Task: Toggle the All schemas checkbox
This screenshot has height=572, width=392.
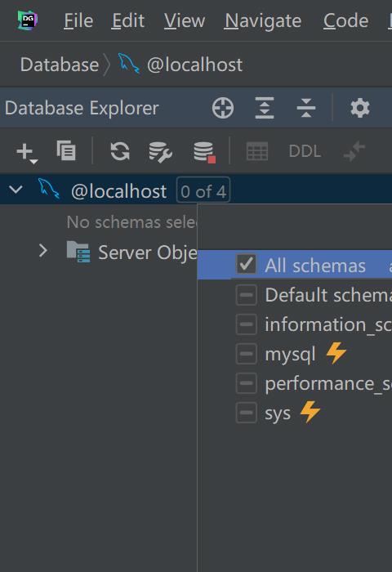Action: [246, 265]
